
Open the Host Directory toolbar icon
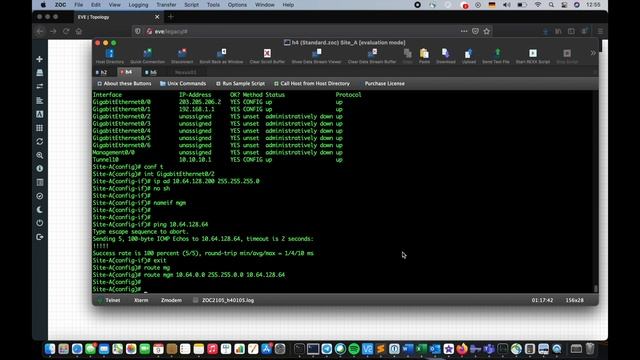(109, 56)
